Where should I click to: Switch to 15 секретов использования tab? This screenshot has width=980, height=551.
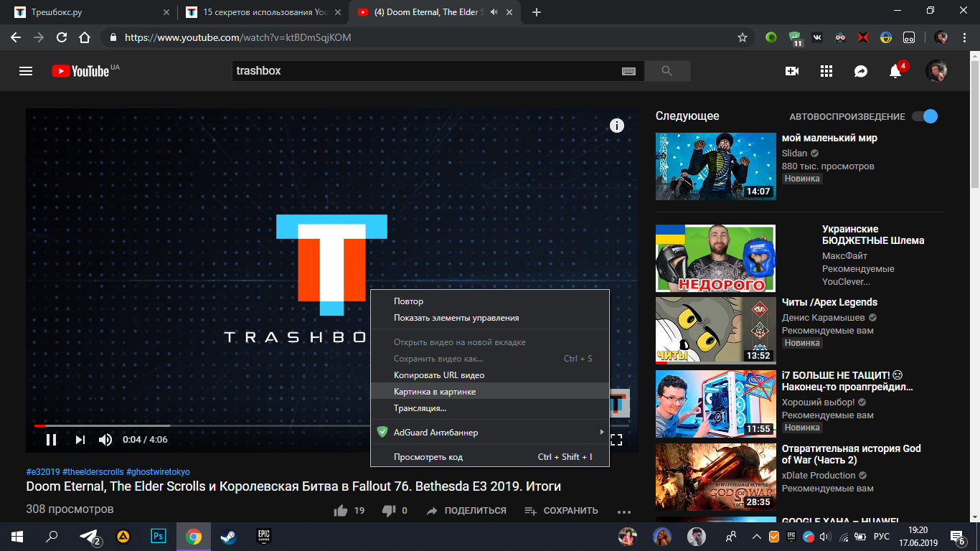263,12
